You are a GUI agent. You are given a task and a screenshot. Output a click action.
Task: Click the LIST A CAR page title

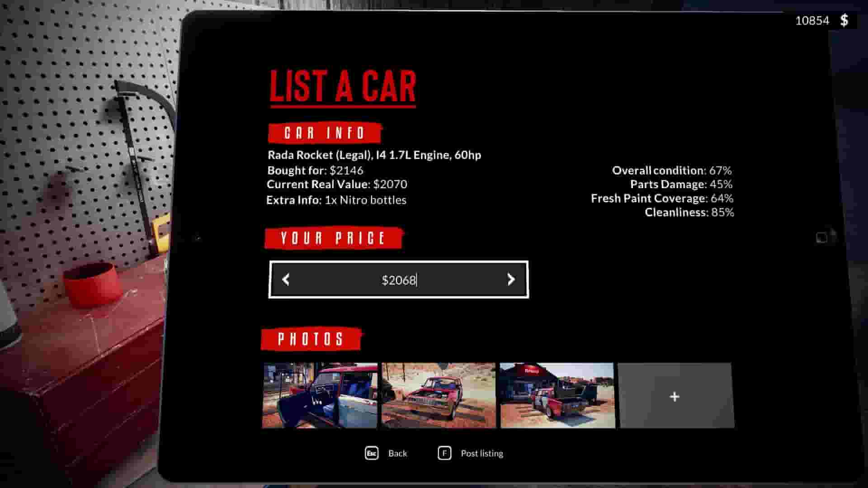click(342, 87)
